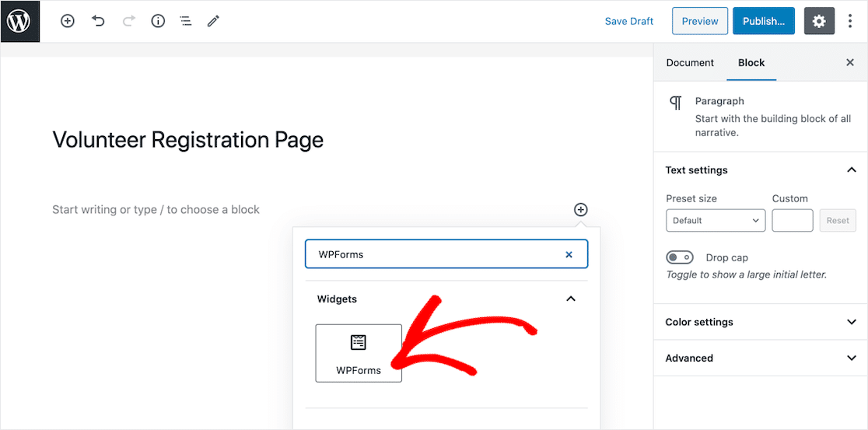Screen dimensions: 868x430
Task: Open the content structure info icon
Action: tap(159, 22)
